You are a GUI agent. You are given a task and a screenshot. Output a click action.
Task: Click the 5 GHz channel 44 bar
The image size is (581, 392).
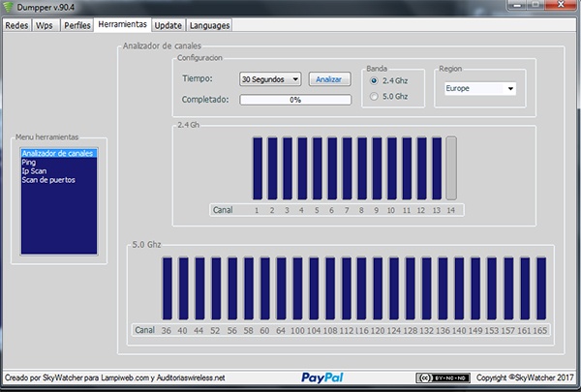199,288
